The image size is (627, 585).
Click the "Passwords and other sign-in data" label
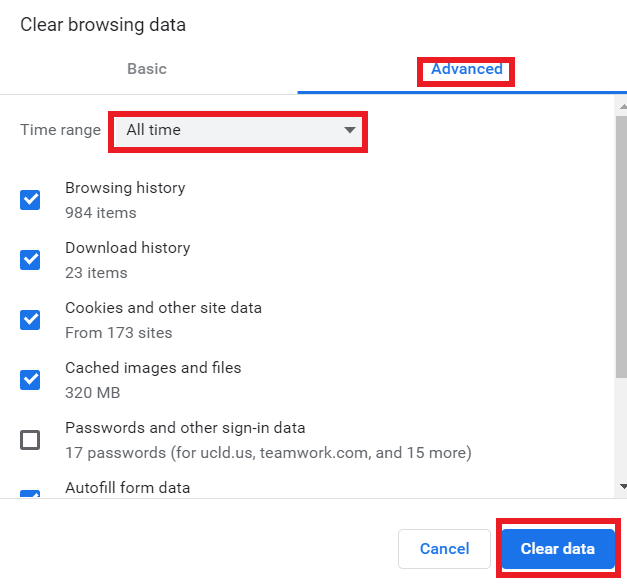point(185,428)
